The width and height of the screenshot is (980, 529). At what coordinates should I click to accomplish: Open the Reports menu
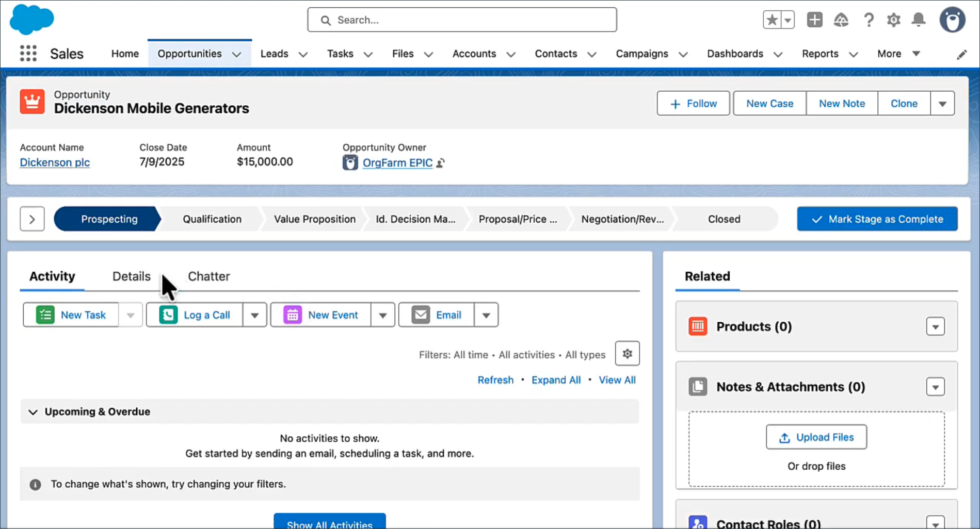[820, 54]
